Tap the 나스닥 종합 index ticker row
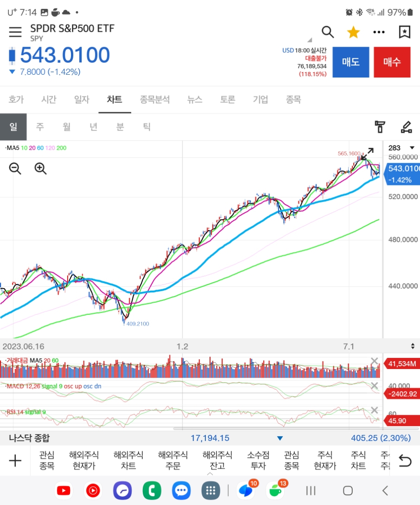Screen dimensions: 420x505 210,438
